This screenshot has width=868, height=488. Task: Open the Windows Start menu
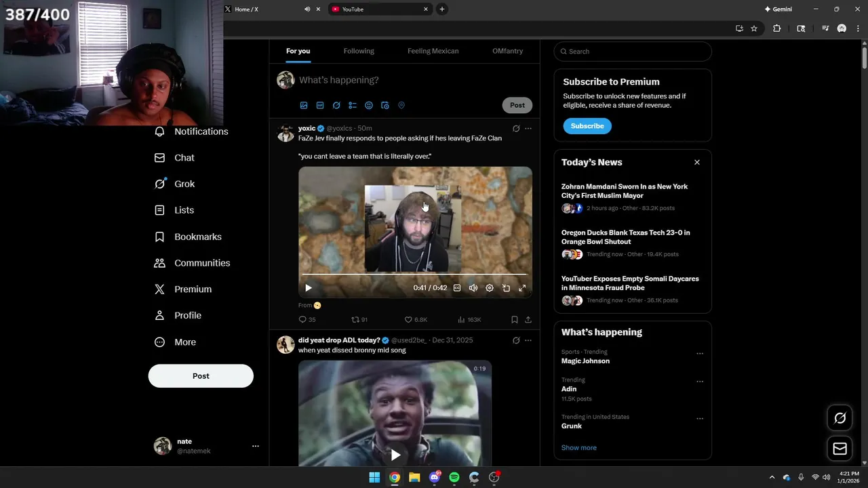(374, 477)
